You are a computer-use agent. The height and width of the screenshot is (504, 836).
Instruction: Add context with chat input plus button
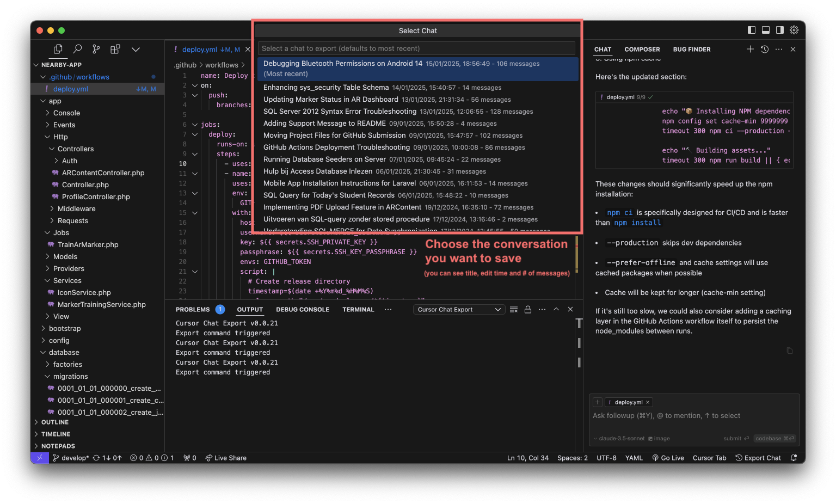click(597, 402)
